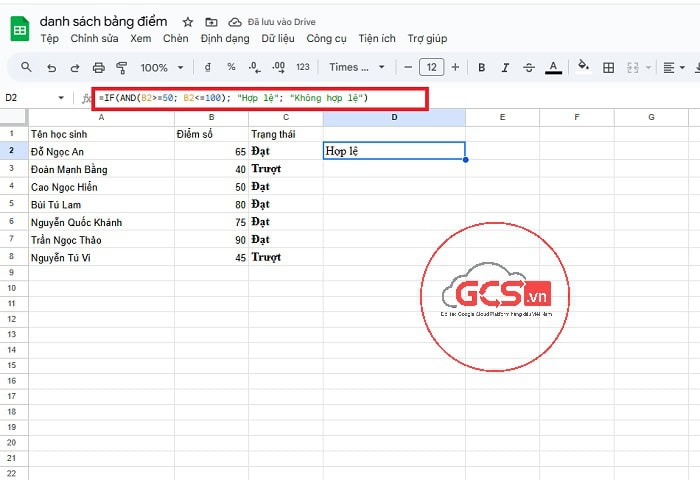The width and height of the screenshot is (700, 480).
Task: Star the document danh sách bảng điểm
Action: click(x=187, y=21)
